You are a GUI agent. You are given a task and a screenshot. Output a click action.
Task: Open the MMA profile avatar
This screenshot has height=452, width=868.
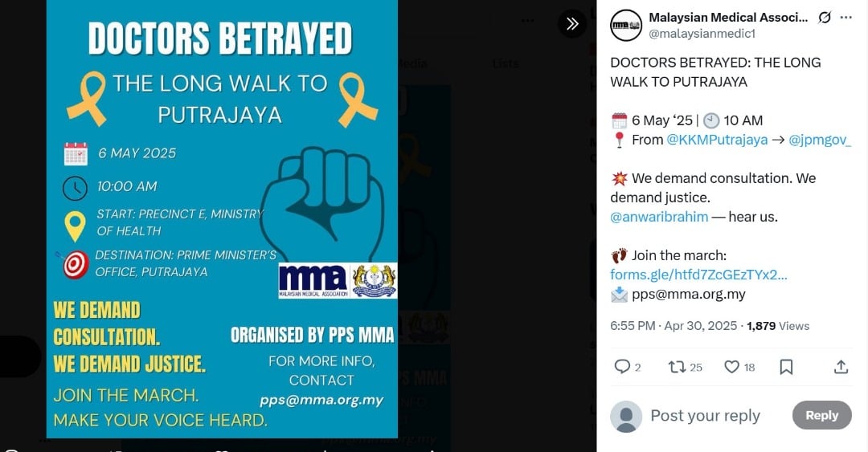point(626,25)
